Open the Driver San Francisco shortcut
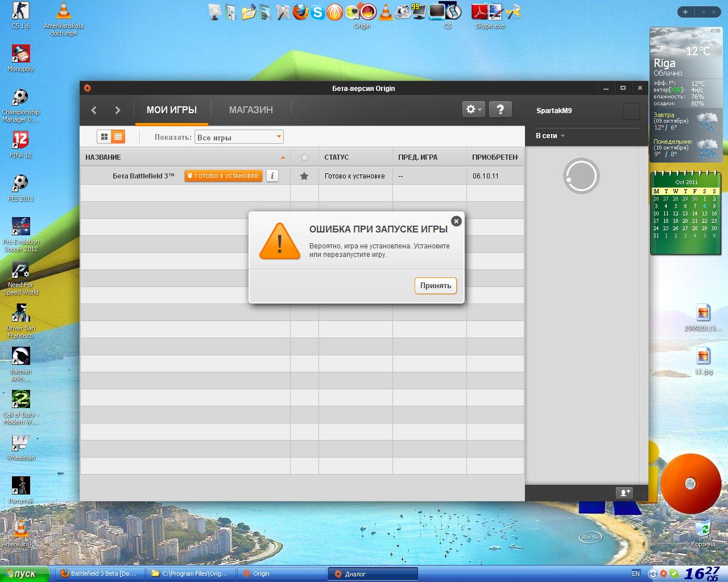Viewport: 728px width, 582px height. click(x=20, y=322)
